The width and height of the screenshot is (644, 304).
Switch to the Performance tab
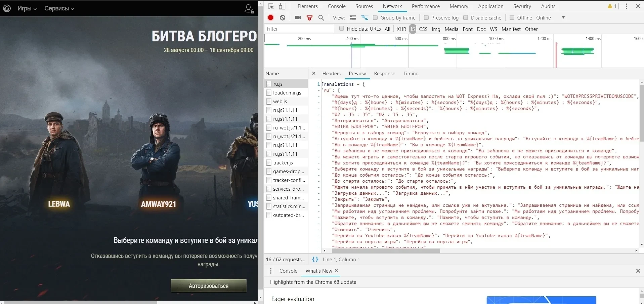click(x=425, y=6)
